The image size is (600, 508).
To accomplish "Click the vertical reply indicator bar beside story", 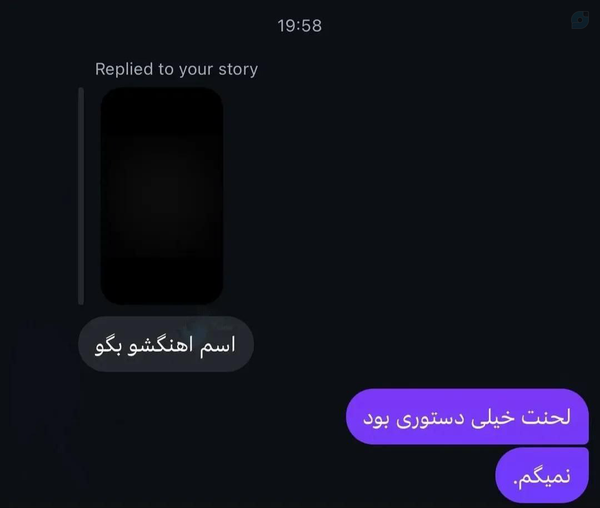I will [81, 196].
